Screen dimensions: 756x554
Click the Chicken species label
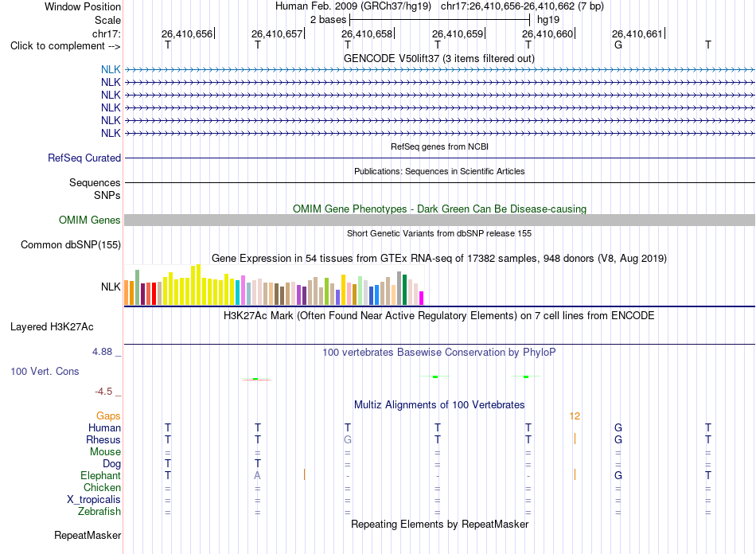[x=102, y=487]
